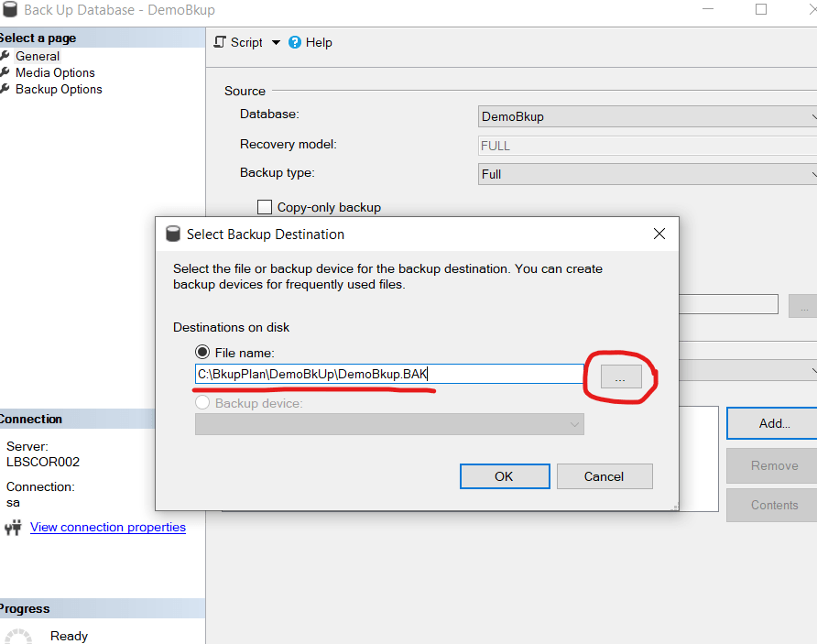Open the Backup type dropdown
Viewport: 817px width, 644px height.
(647, 174)
